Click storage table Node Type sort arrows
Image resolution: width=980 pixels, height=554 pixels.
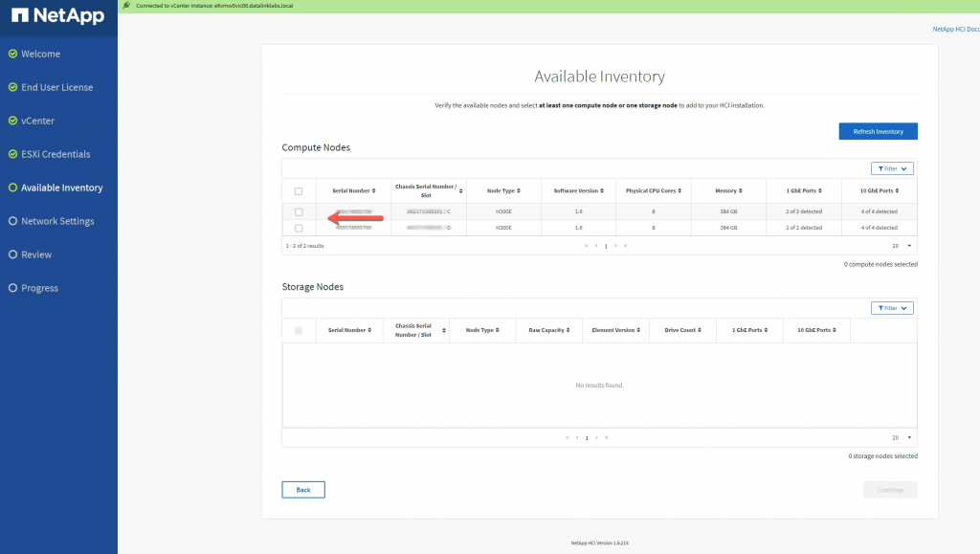click(x=498, y=330)
